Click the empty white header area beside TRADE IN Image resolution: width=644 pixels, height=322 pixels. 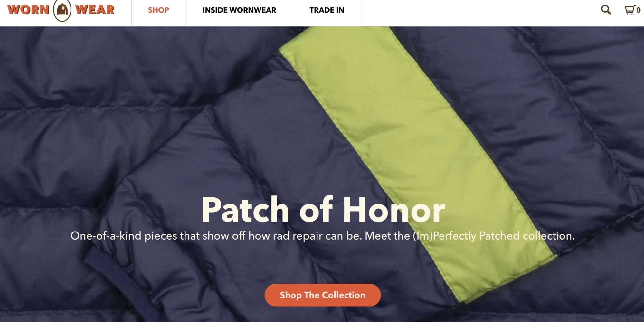coord(480,13)
